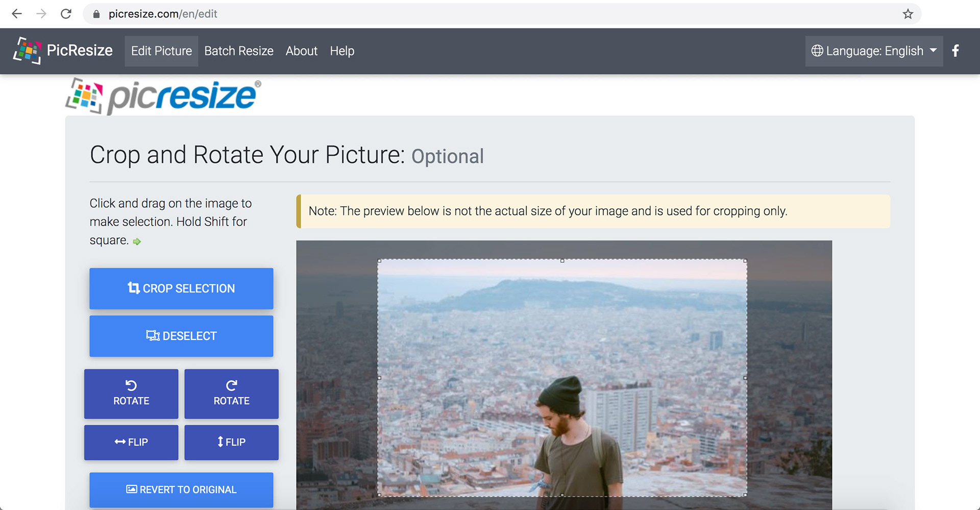980x510 pixels.
Task: Click the browser back arrow
Action: pos(17,14)
